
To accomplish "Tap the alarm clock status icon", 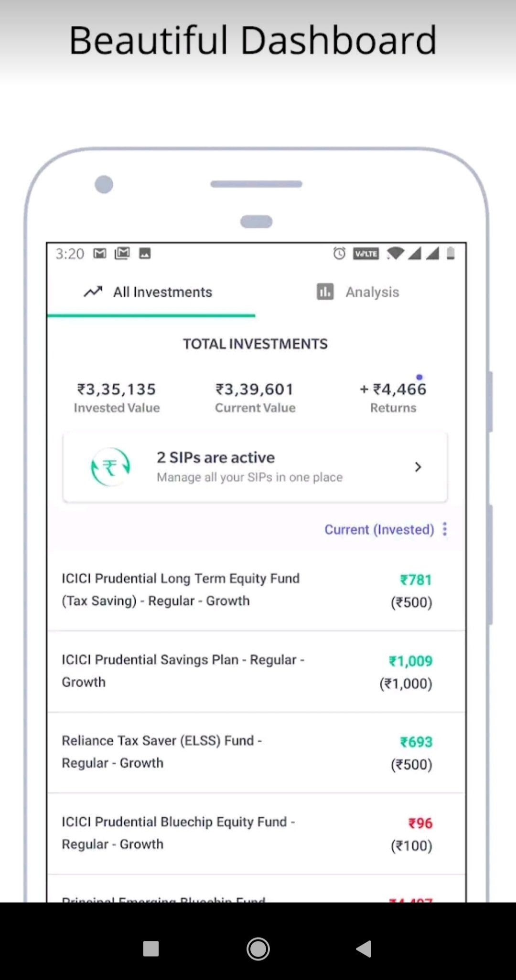I will (339, 253).
